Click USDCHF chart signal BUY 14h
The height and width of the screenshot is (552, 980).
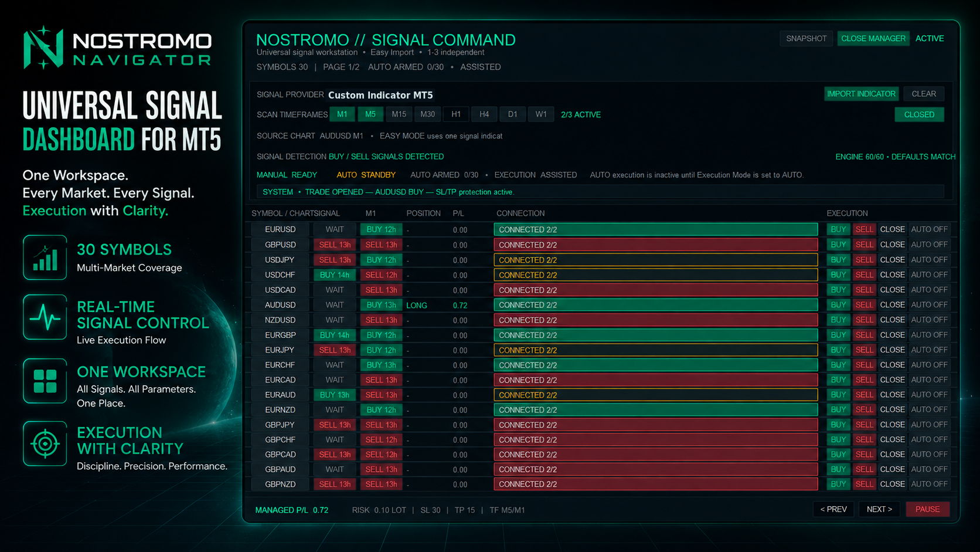point(335,275)
